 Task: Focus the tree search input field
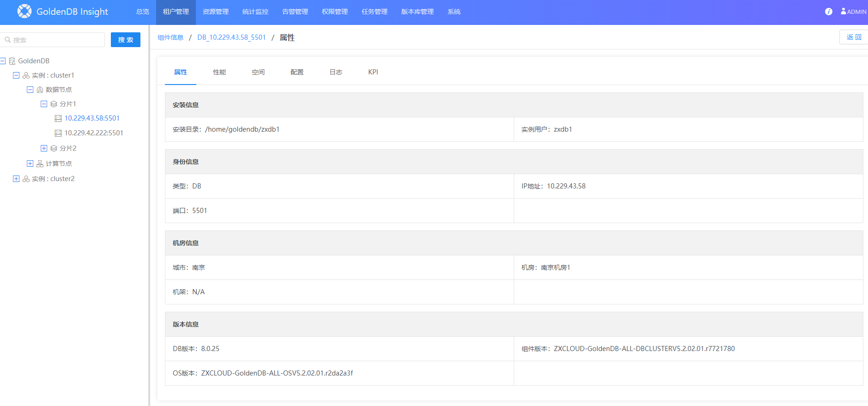(x=53, y=40)
